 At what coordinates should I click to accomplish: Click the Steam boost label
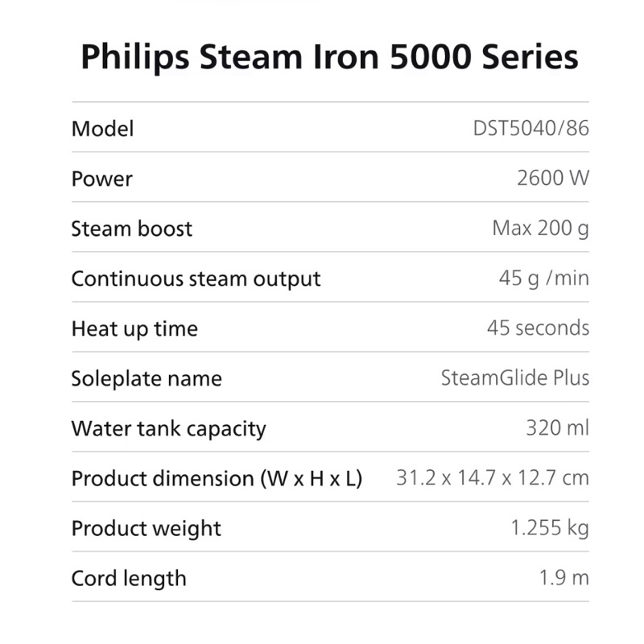click(x=131, y=229)
